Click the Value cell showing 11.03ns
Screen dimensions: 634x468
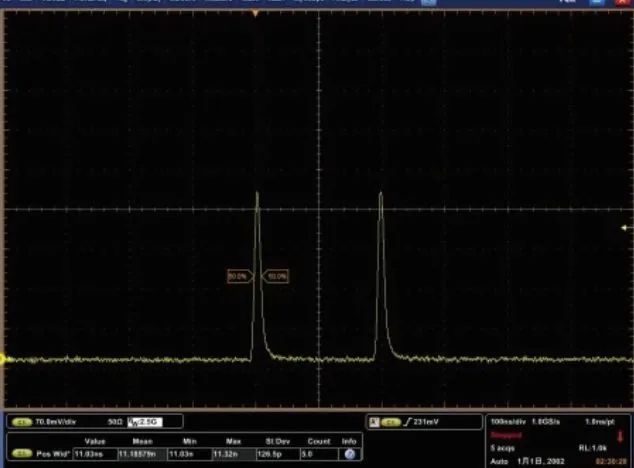[95, 454]
